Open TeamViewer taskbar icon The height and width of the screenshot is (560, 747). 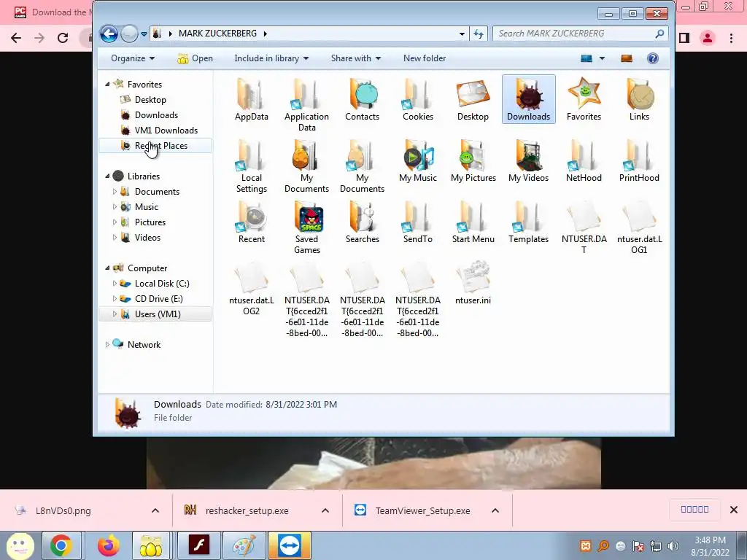pos(289,545)
